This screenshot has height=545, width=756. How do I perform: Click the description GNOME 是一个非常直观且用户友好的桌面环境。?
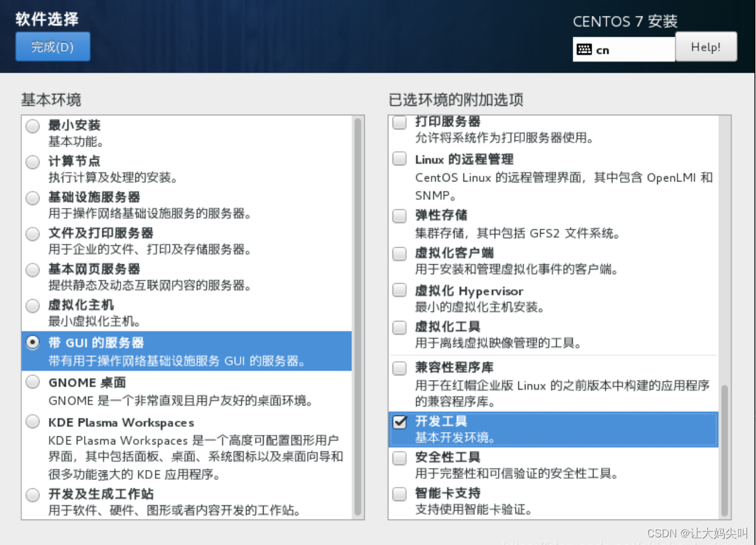[181, 401]
